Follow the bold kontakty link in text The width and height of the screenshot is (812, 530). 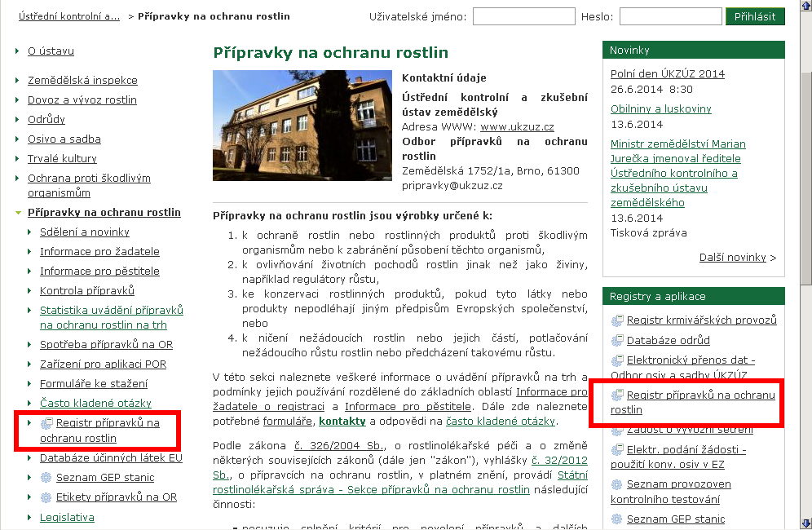(342, 422)
